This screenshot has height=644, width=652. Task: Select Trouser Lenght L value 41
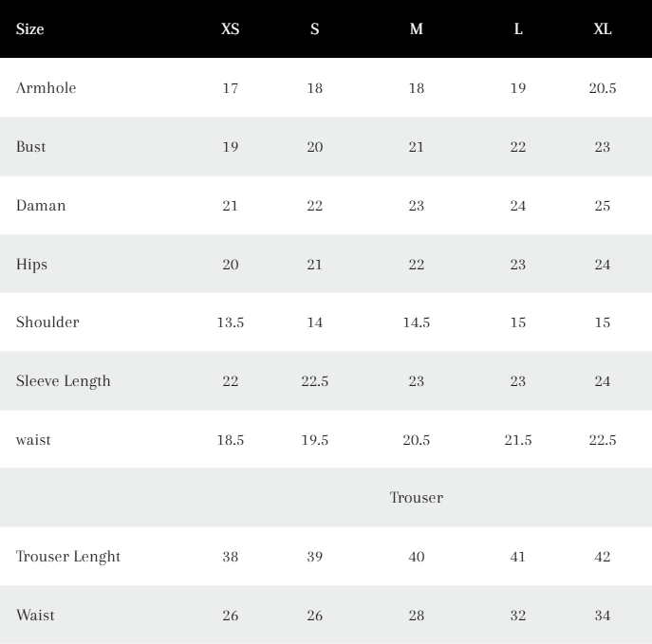pyautogui.click(x=517, y=557)
